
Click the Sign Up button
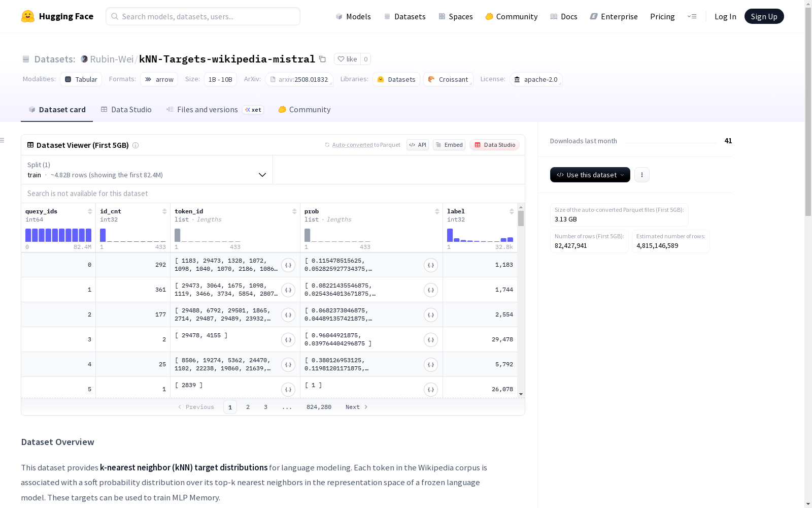(764, 16)
